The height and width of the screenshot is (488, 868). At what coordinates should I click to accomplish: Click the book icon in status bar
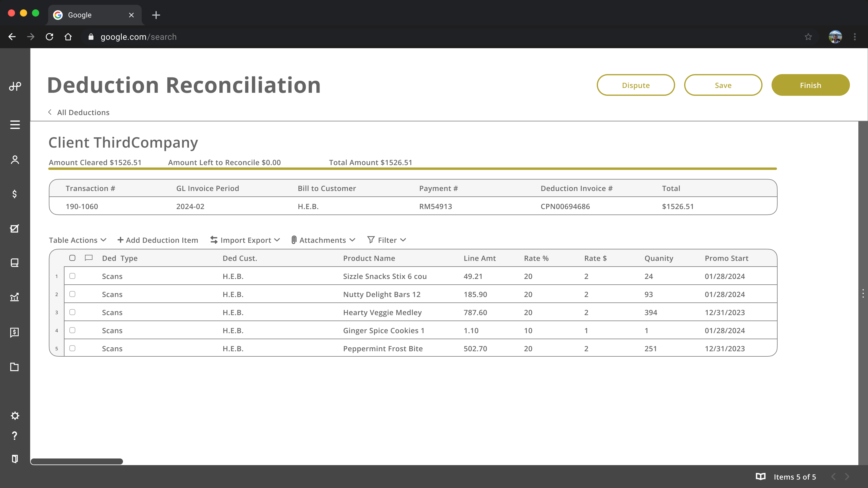(x=760, y=477)
